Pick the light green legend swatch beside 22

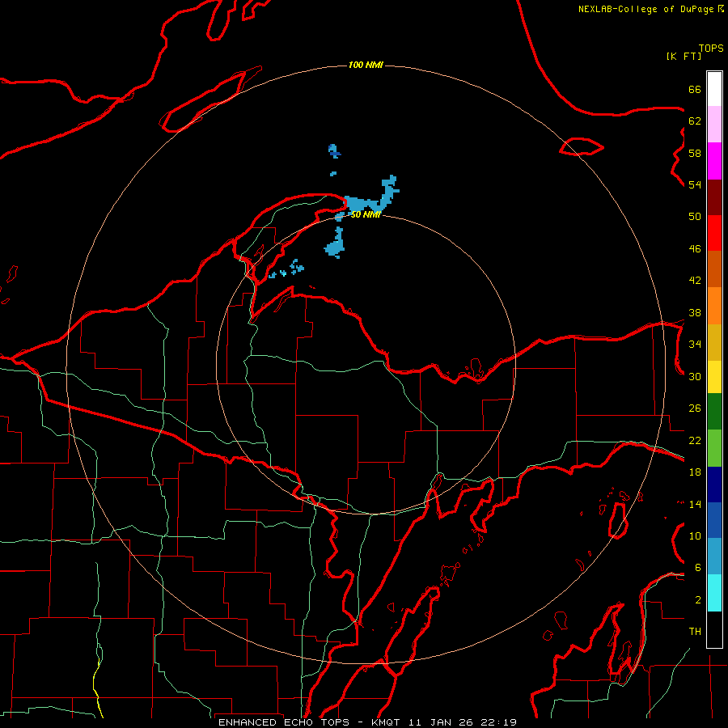click(714, 448)
